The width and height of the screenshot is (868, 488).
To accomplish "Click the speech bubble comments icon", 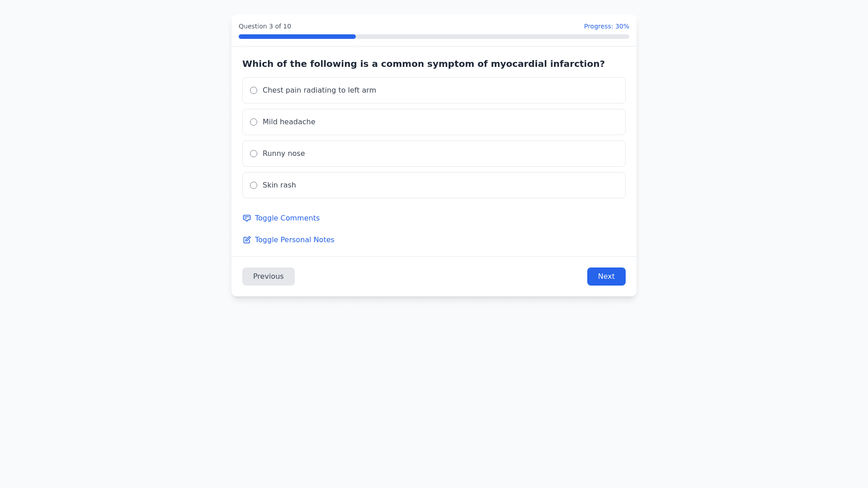I will tap(247, 218).
